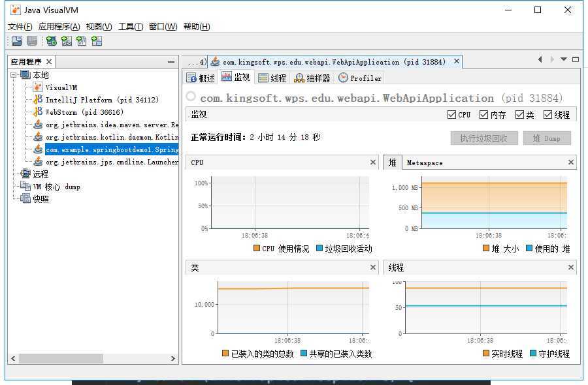Select the 堆 memory chart tab

[x=392, y=162]
